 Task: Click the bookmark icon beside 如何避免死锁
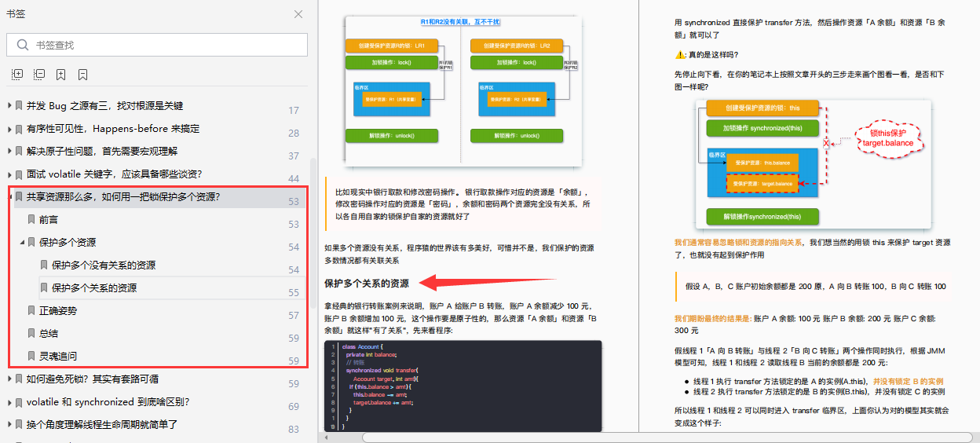coord(19,379)
